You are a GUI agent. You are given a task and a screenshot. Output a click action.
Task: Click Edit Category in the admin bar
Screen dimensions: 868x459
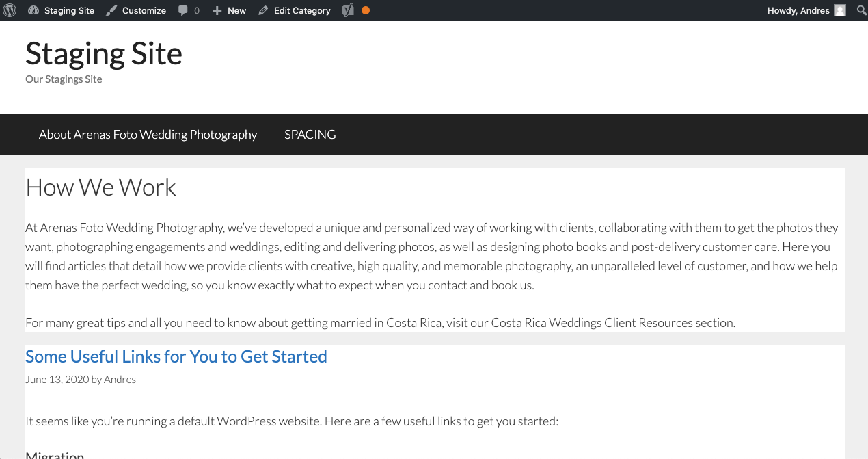pos(302,10)
